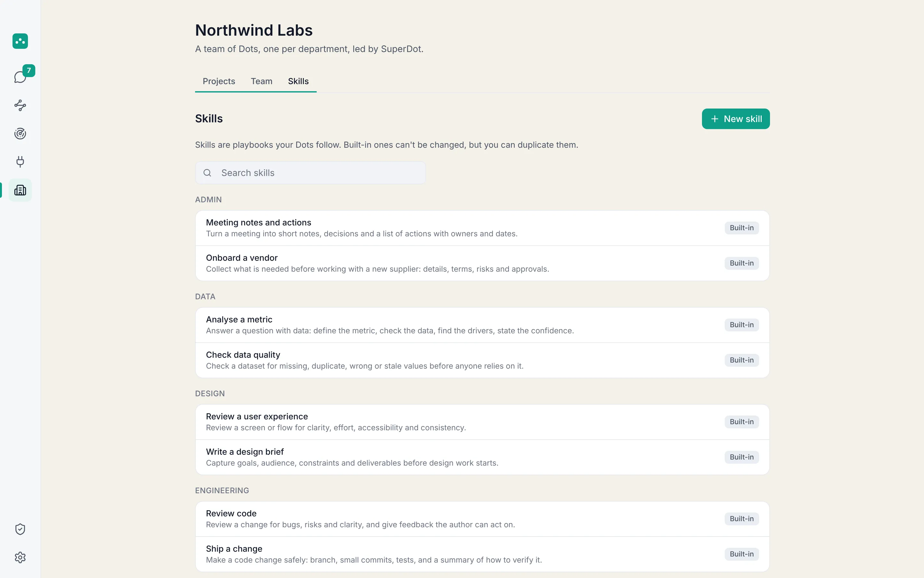Click Built-in badge on Review a user experience row
924x578 pixels.
pos(741,422)
